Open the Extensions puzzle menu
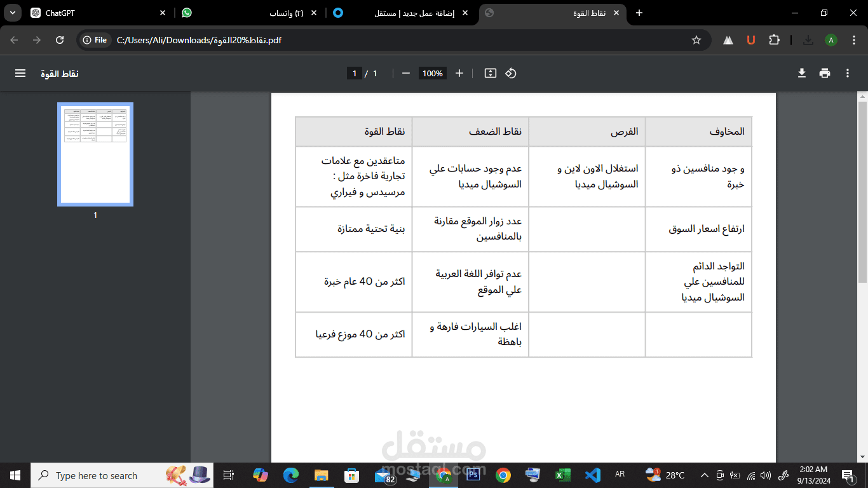The height and width of the screenshot is (488, 868). [774, 40]
